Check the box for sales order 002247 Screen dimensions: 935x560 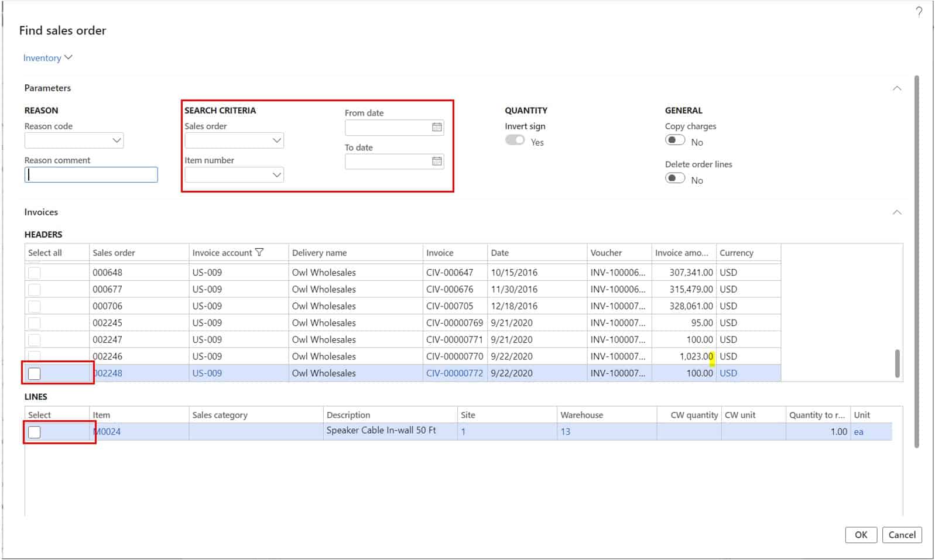point(35,340)
